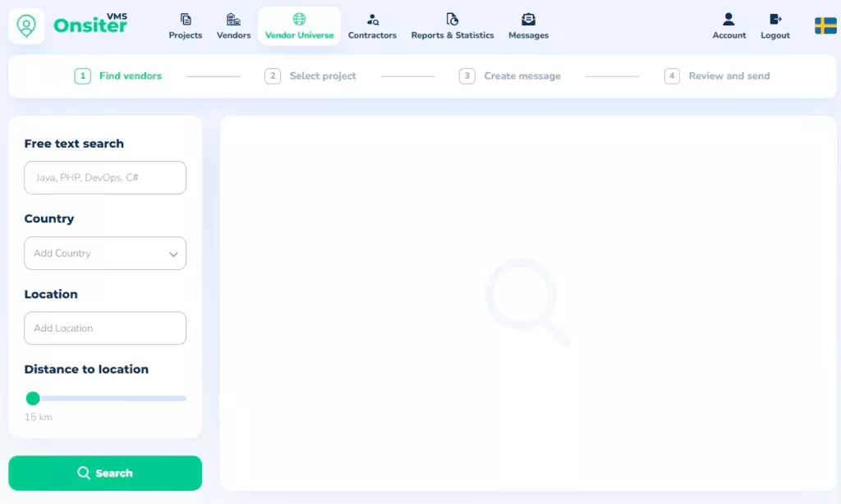
Task: Click the Add Location input field
Action: click(x=105, y=328)
